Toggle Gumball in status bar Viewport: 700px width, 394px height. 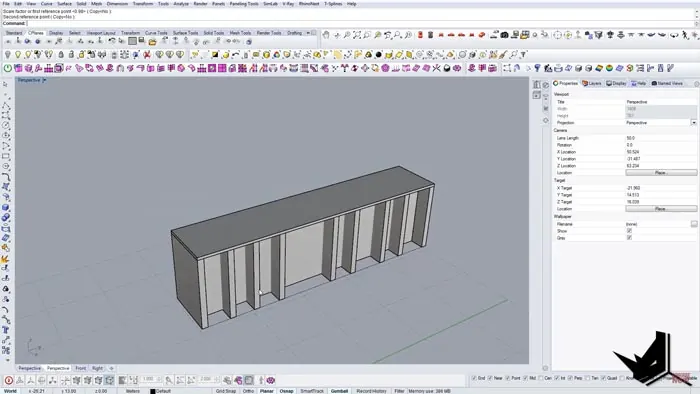[x=339, y=391]
